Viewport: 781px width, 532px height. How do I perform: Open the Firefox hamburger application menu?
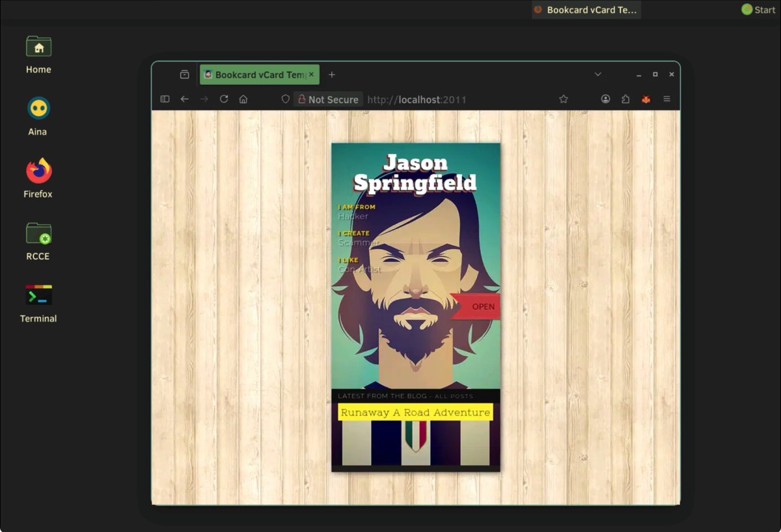tap(666, 99)
